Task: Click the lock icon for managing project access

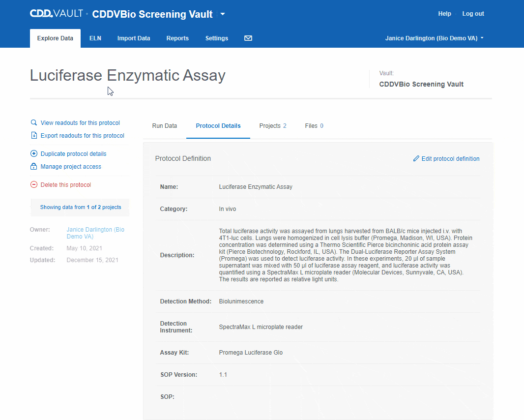Action: coord(33,166)
